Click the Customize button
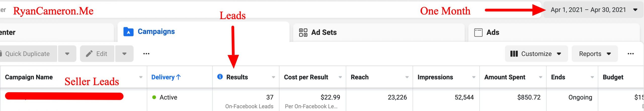Screen dimensions: 644x111 pyautogui.click(x=536, y=54)
